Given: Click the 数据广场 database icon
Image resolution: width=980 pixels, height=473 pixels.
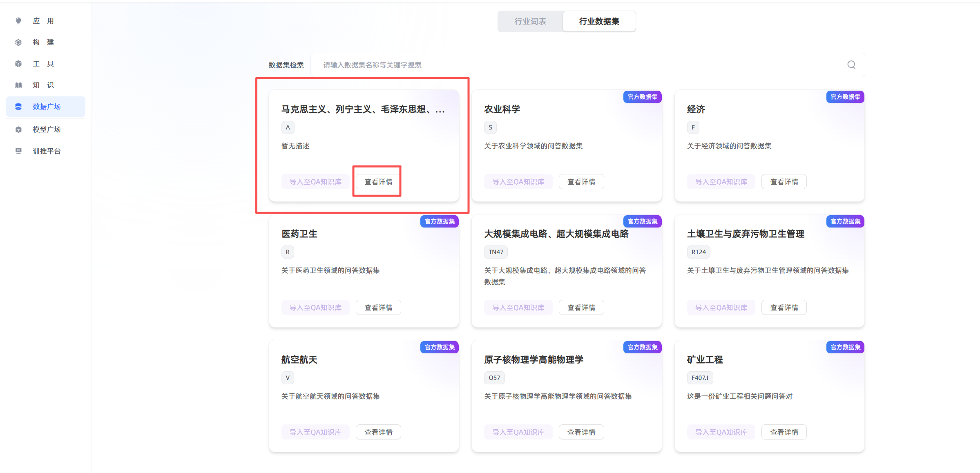Looking at the screenshot, I should click(18, 107).
